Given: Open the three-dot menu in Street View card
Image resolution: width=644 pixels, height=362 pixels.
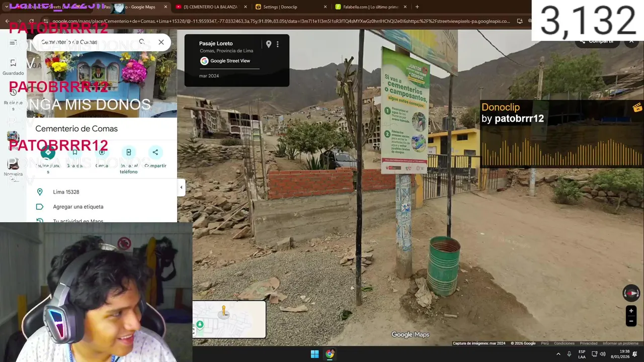Looking at the screenshot, I should click(x=277, y=44).
